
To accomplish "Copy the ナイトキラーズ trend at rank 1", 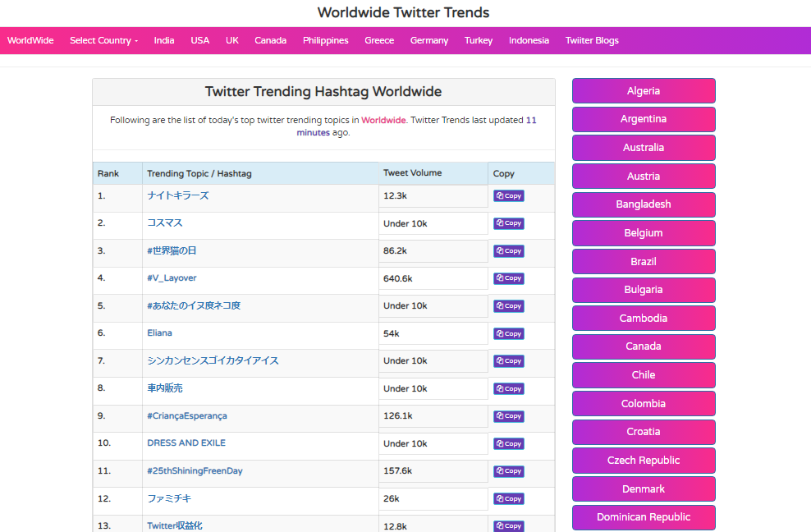I will pos(508,195).
